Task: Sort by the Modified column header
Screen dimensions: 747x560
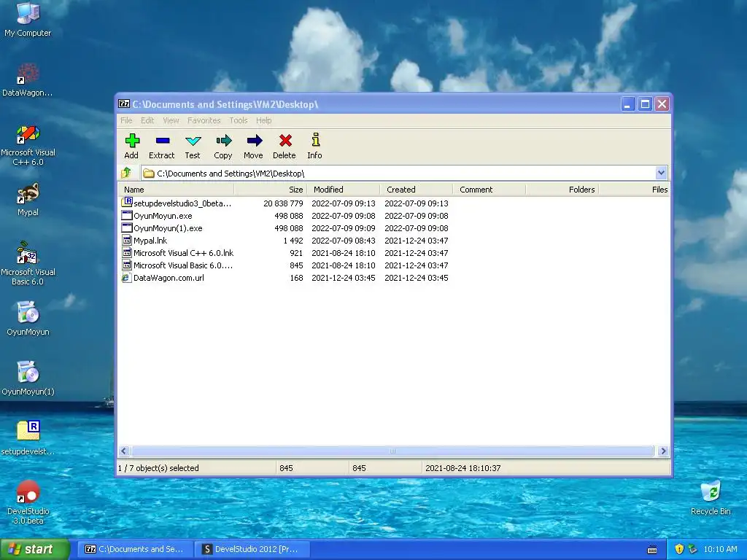Action: pos(344,190)
